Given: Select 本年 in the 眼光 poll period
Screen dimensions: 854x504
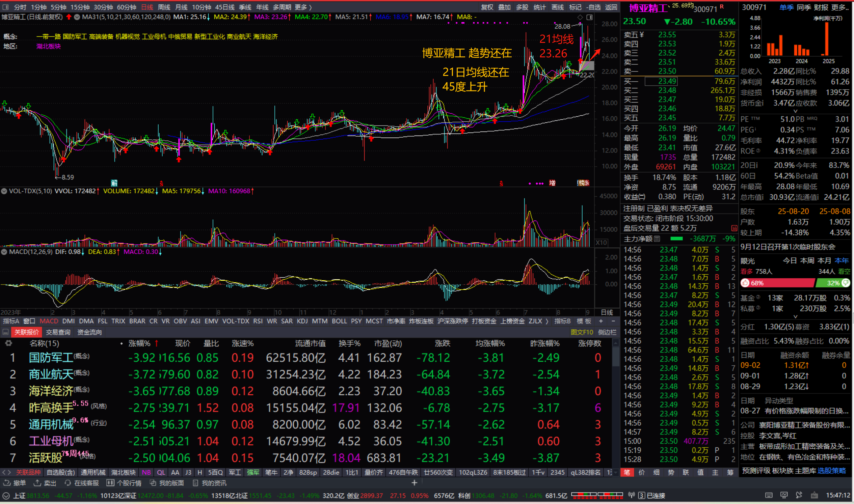Looking at the screenshot, I should point(842,260).
